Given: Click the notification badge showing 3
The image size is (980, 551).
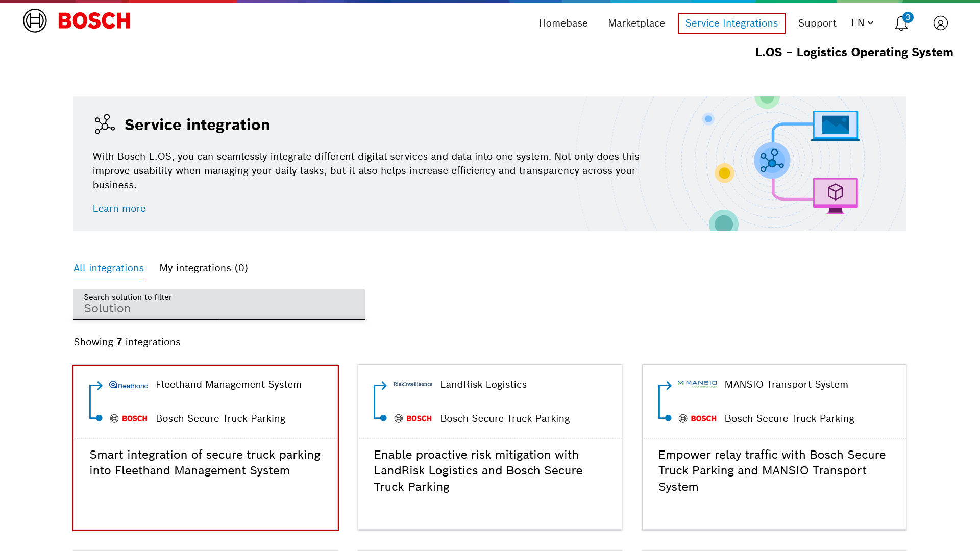Looking at the screenshot, I should (908, 17).
